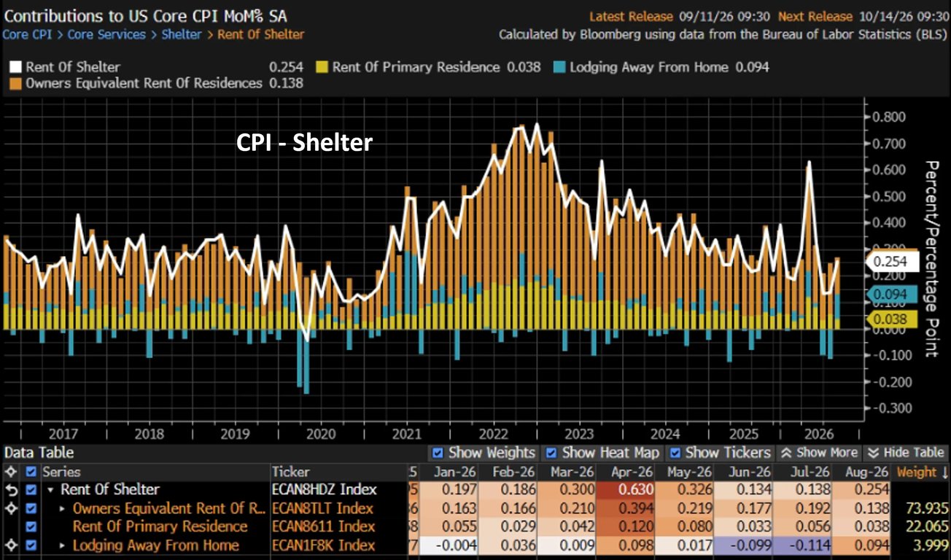
Task: Click the undo arrow icon beside Rent Of Shelter row
Action: [x=10, y=490]
